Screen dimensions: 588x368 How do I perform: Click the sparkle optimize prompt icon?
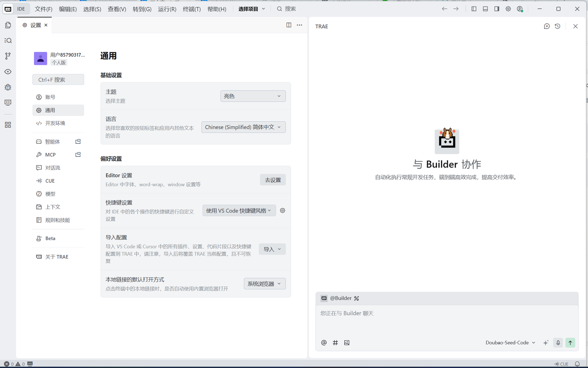pos(546,343)
